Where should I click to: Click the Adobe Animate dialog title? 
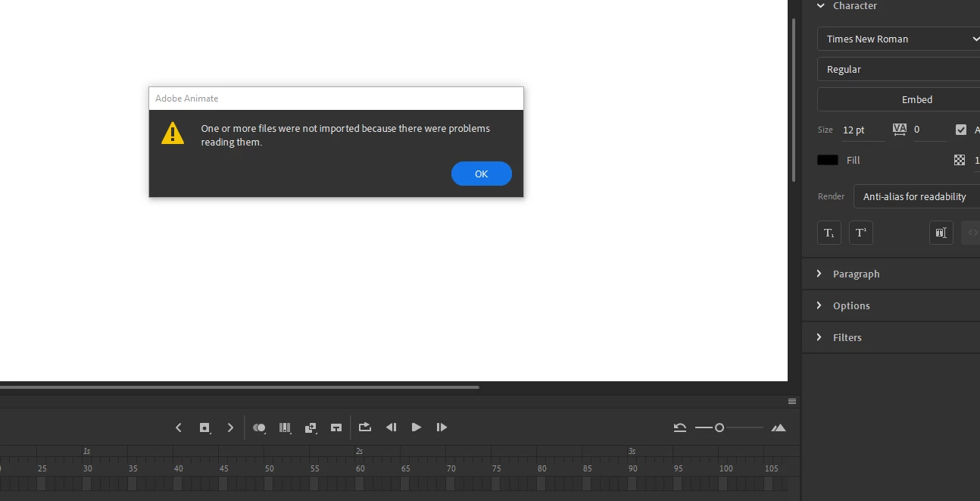tap(186, 98)
